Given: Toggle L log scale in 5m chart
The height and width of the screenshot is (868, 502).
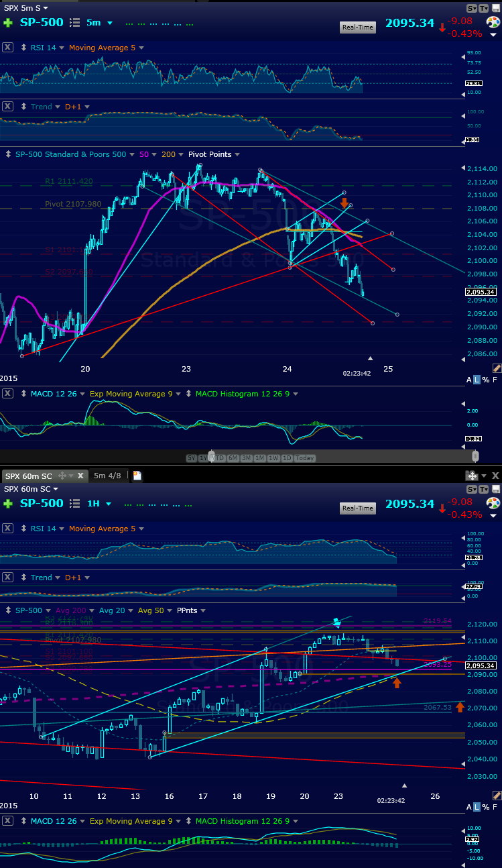Looking at the screenshot, I should click(x=477, y=380).
